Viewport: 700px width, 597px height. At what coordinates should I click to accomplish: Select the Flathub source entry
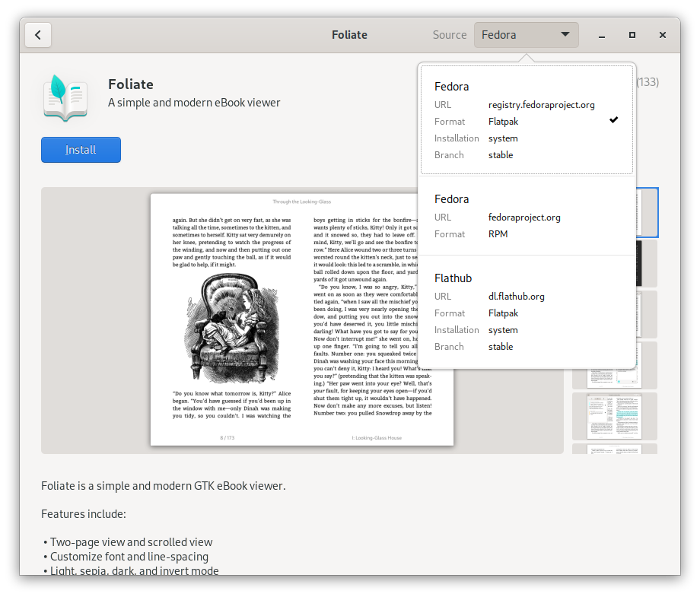(x=527, y=312)
